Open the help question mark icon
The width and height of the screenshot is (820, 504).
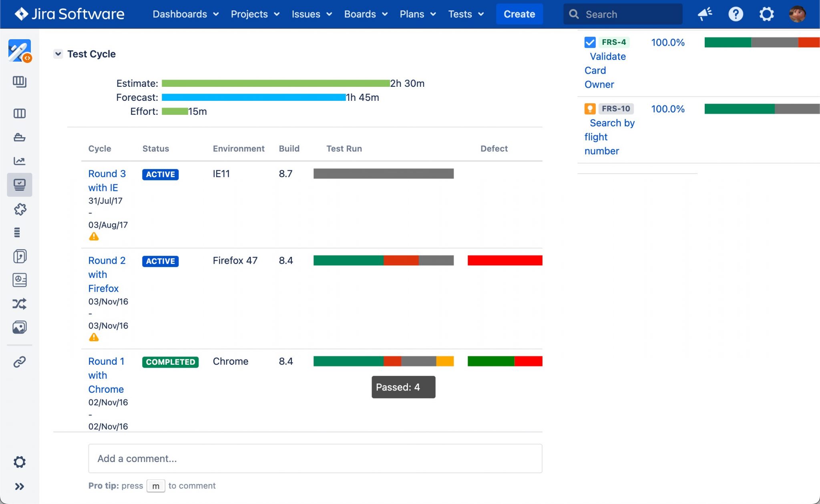click(736, 14)
